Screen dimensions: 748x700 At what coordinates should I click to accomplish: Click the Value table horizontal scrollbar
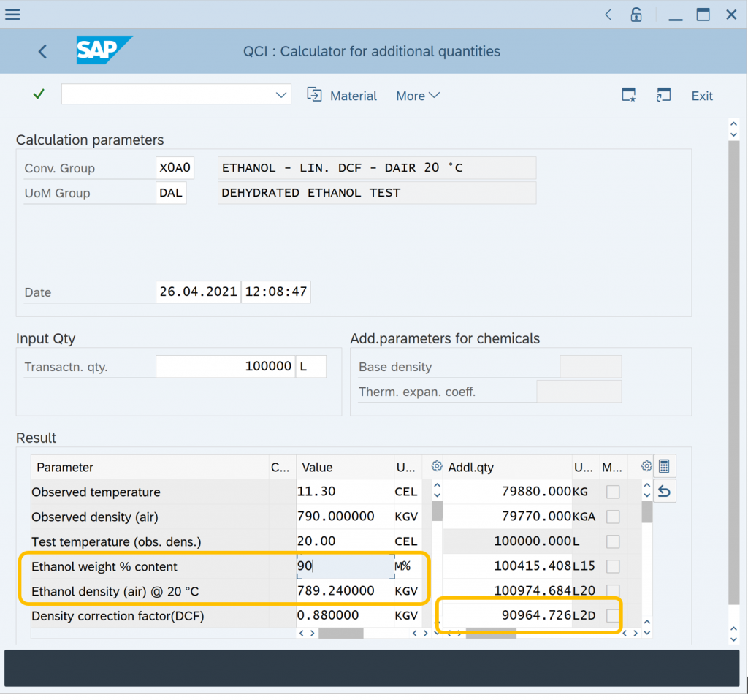[340, 634]
